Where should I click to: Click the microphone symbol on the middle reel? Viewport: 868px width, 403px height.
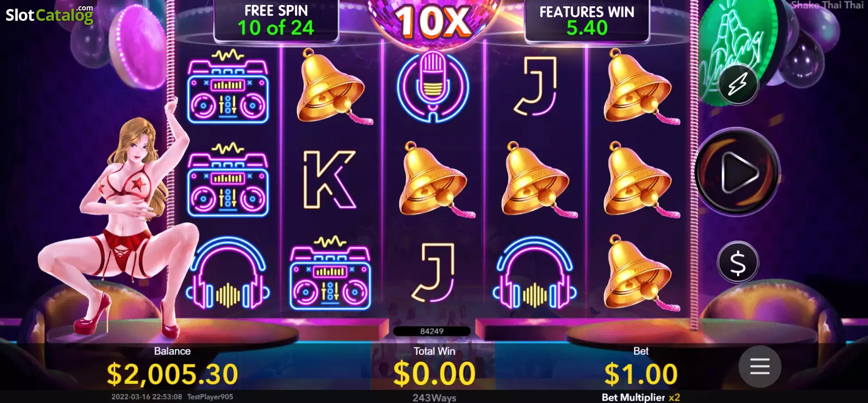pos(433,86)
